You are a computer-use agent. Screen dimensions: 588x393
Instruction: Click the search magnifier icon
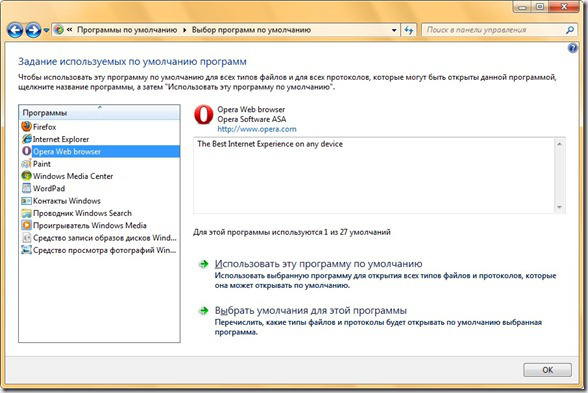570,30
